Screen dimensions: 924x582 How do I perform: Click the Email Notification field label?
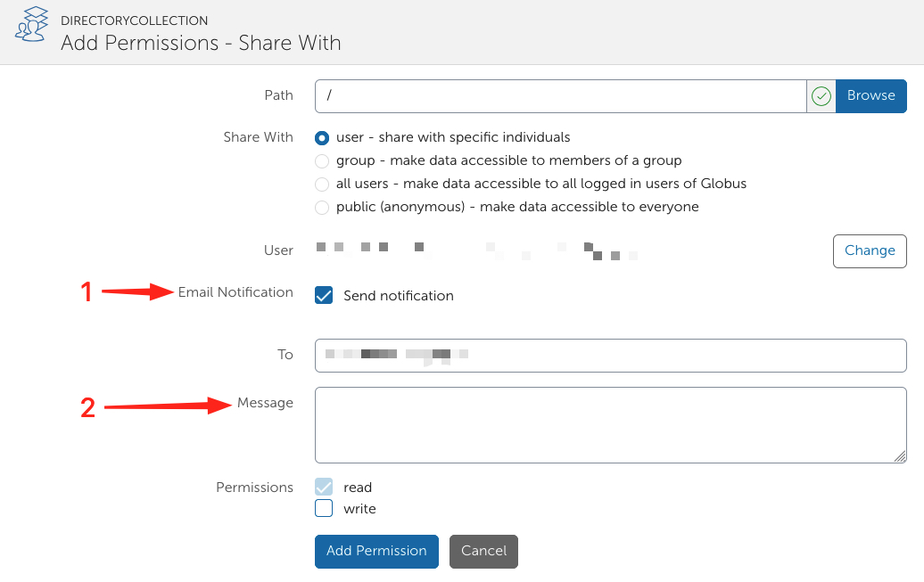click(235, 292)
